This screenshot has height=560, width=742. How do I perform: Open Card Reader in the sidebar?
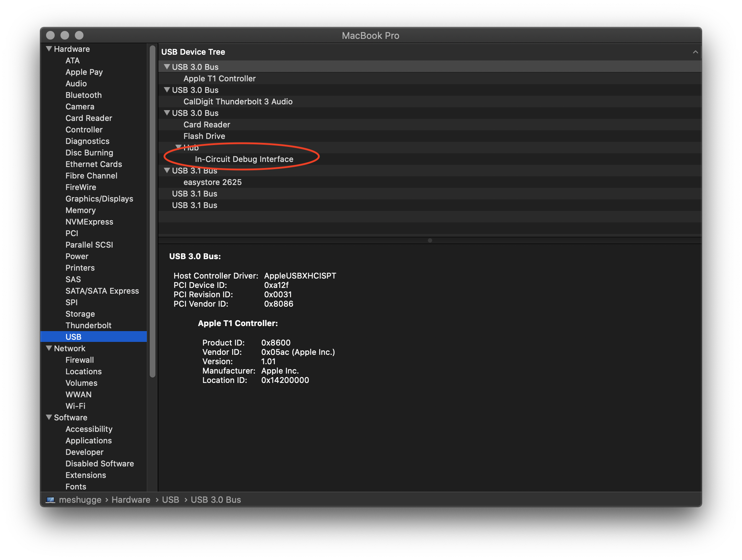point(89,118)
